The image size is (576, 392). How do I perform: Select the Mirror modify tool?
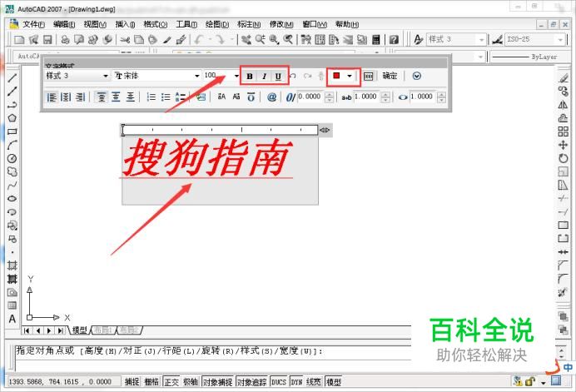tap(563, 105)
